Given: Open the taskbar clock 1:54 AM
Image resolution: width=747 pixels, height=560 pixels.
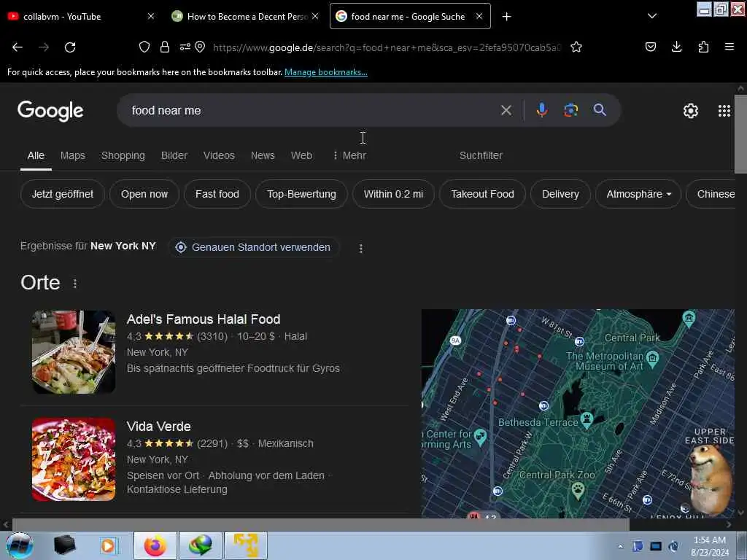Looking at the screenshot, I should tap(710, 545).
